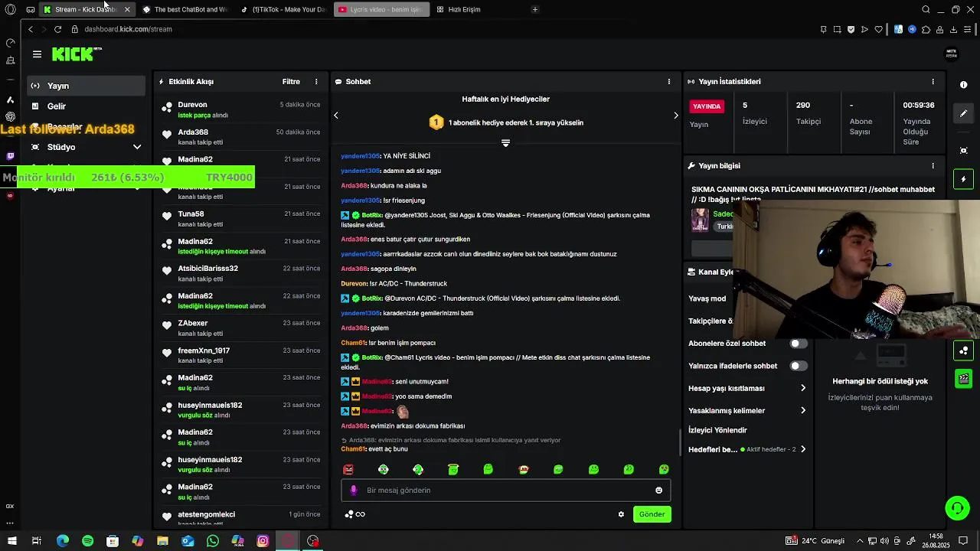Click the camera capture icon in sidebar
The image size is (980, 551).
coord(964,151)
